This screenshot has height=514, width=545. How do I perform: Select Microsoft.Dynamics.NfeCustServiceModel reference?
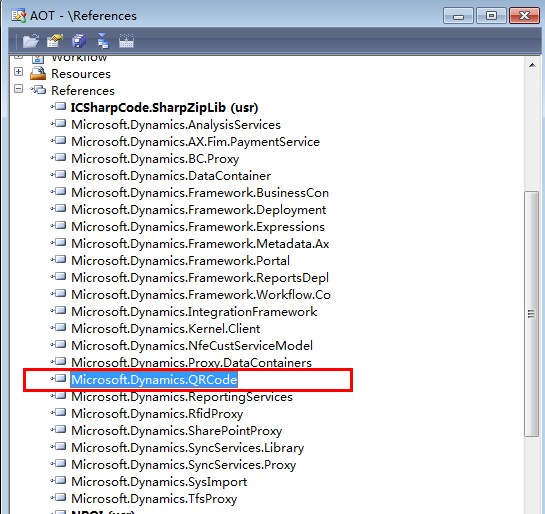point(192,346)
